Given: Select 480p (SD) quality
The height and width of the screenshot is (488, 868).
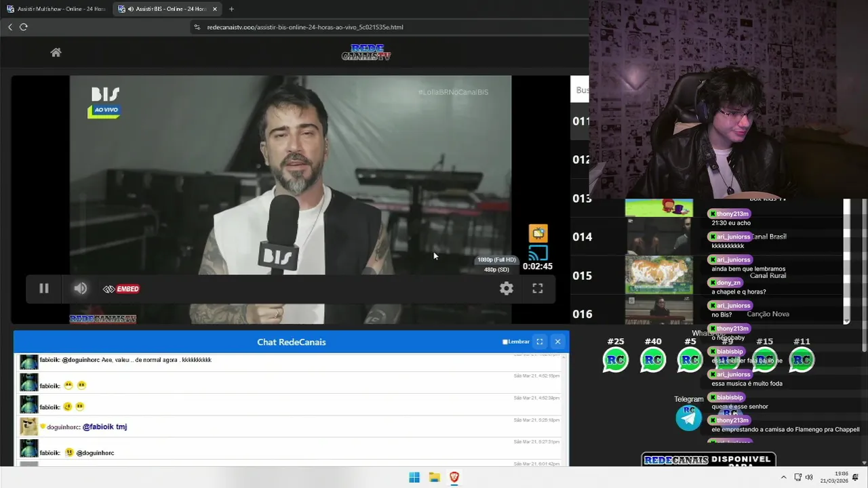Looking at the screenshot, I should [496, 270].
